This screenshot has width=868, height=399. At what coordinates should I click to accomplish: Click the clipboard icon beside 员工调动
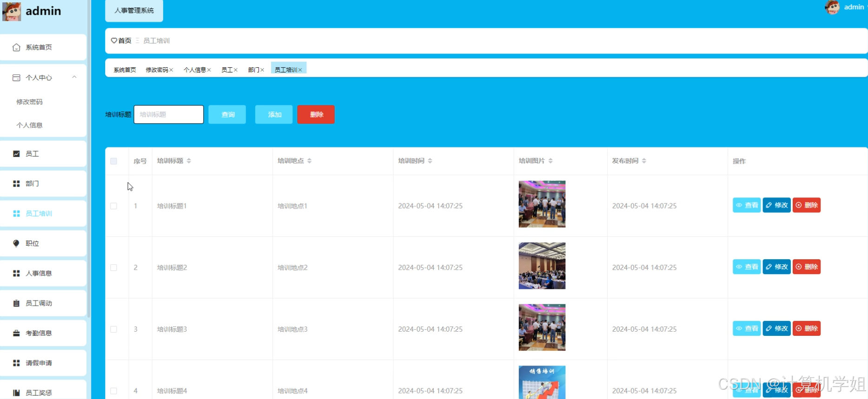click(16, 303)
